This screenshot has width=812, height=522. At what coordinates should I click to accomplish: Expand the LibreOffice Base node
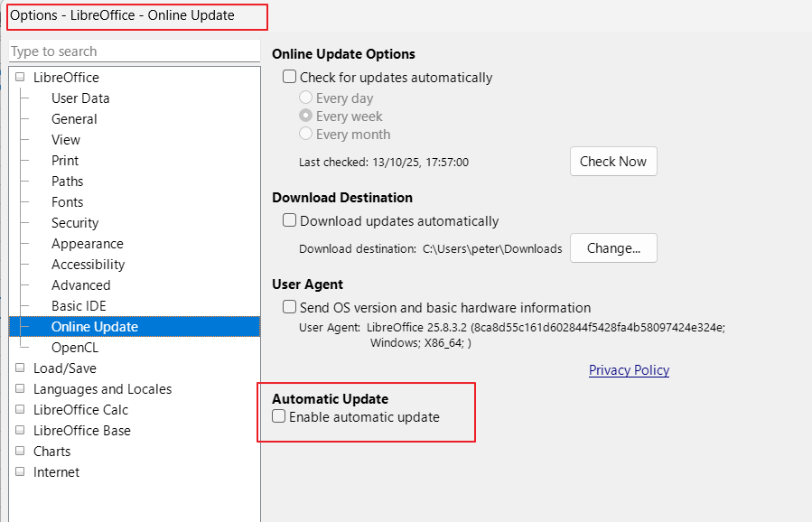tap(20, 431)
